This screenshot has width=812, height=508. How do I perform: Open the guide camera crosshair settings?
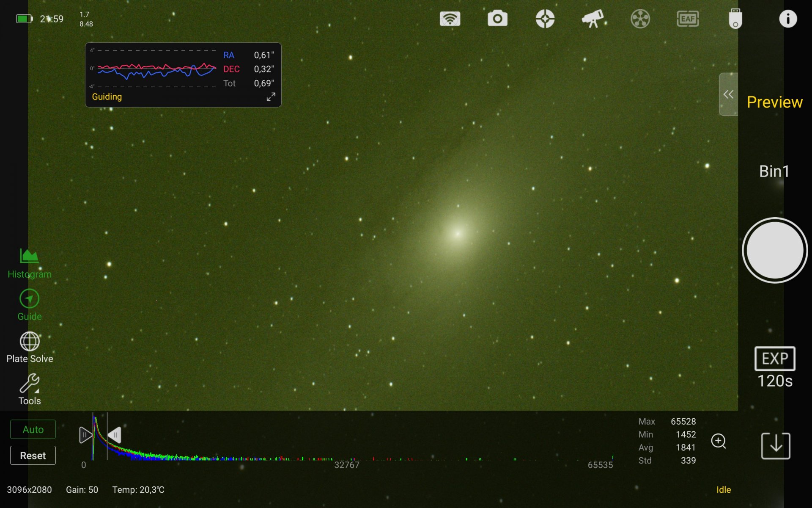pos(545,19)
